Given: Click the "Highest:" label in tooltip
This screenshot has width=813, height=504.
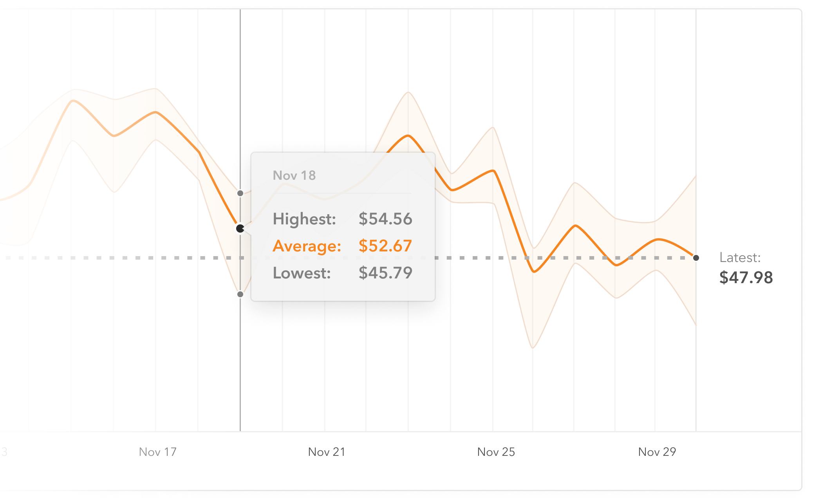Looking at the screenshot, I should (x=304, y=219).
